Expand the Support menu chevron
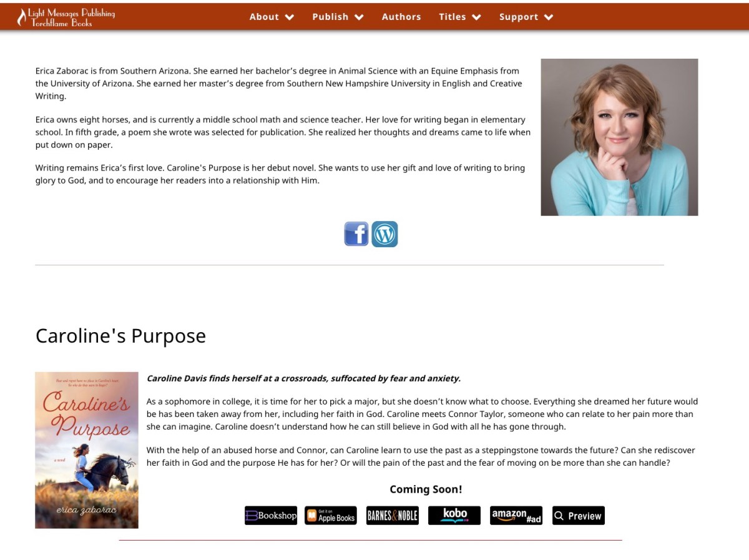The height and width of the screenshot is (560, 749). tap(549, 17)
